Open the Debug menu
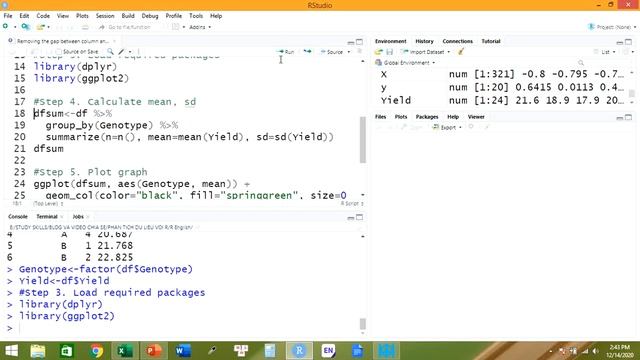The image size is (640, 360). click(150, 16)
